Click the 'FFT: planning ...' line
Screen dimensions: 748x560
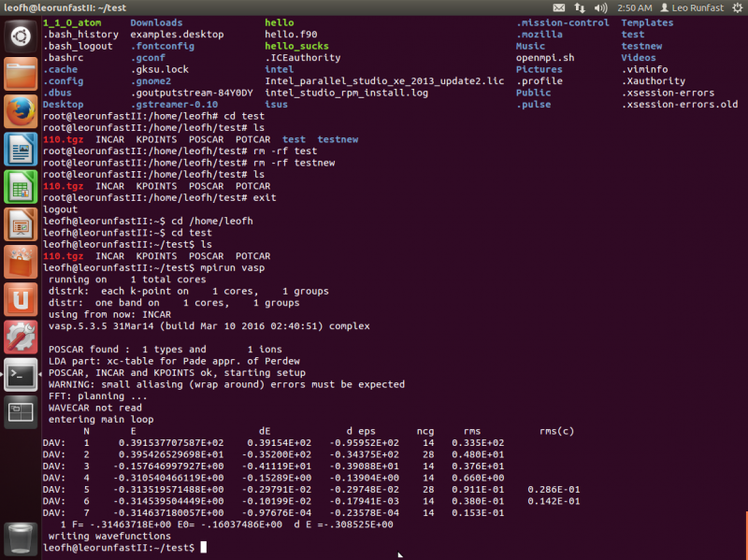click(98, 395)
